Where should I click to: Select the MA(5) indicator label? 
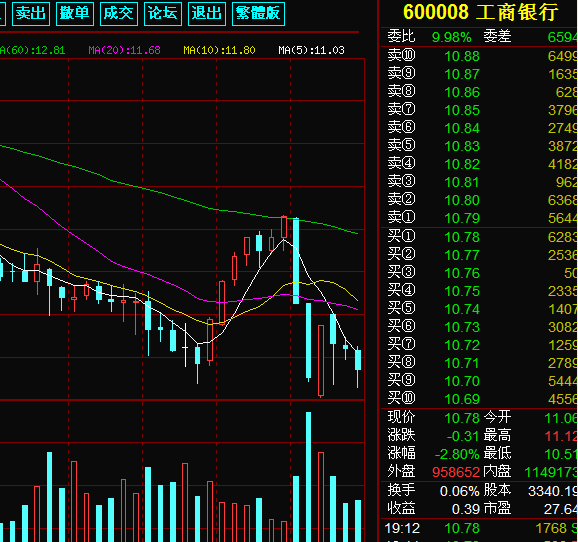[311, 50]
